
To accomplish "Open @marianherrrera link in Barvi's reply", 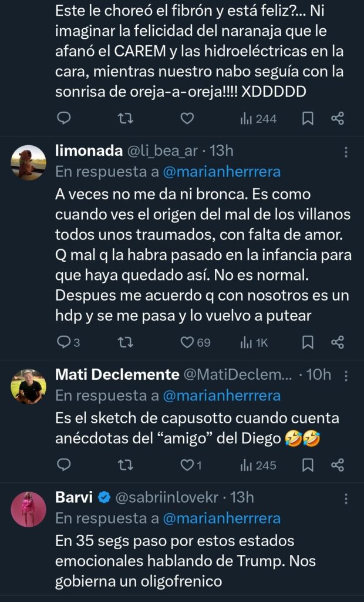I will coord(221,519).
